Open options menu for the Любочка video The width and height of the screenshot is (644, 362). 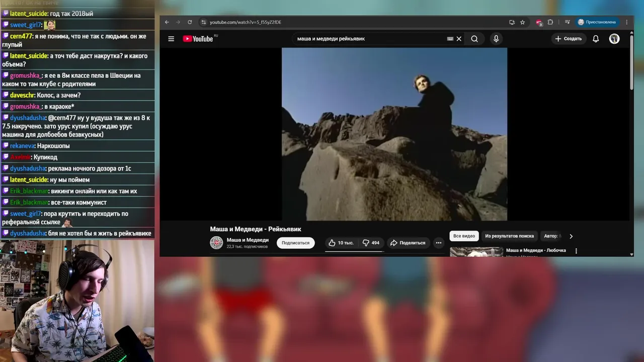pyautogui.click(x=576, y=251)
